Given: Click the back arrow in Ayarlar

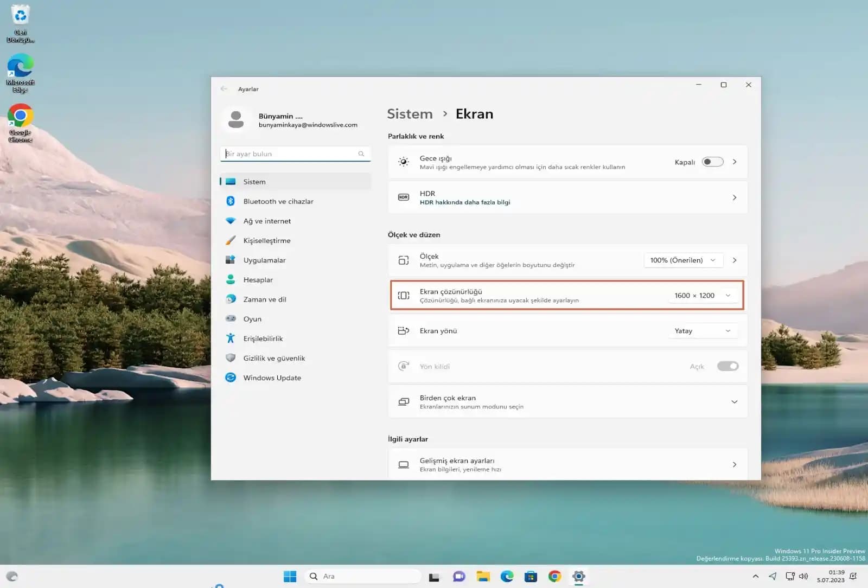Looking at the screenshot, I should (224, 89).
